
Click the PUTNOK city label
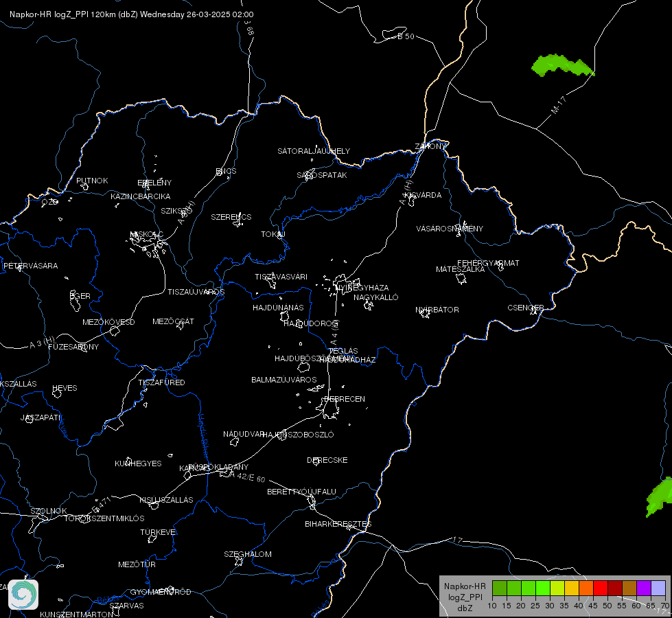pyautogui.click(x=92, y=181)
